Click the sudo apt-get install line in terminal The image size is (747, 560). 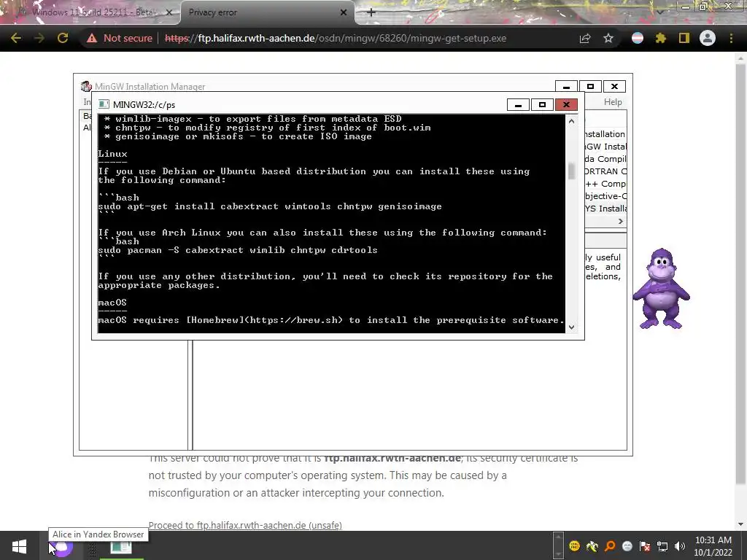[270, 206]
